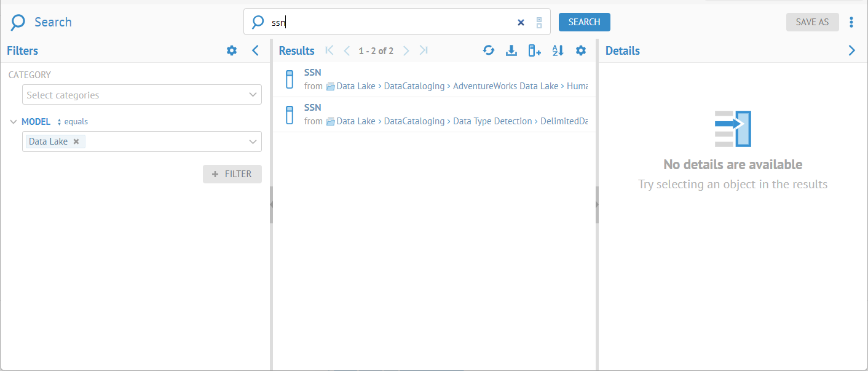868x371 pixels.
Task: Change the MODEL equals operator
Action: pos(73,122)
